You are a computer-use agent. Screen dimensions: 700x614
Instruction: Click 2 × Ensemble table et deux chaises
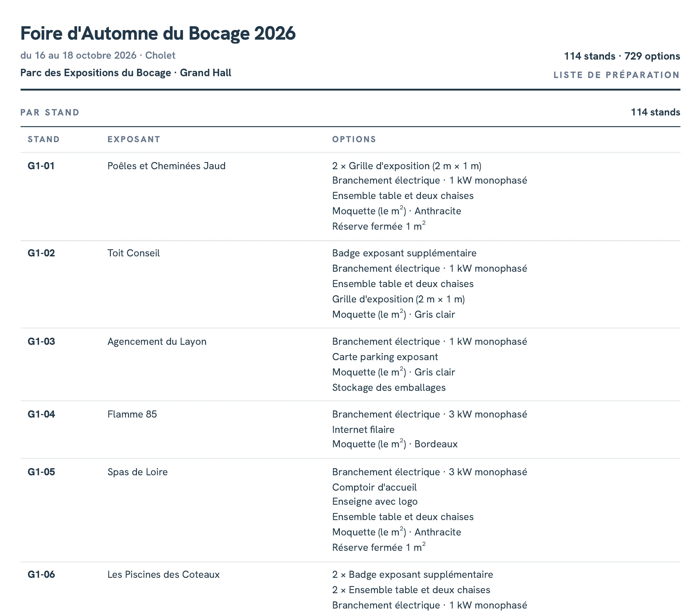(411, 590)
